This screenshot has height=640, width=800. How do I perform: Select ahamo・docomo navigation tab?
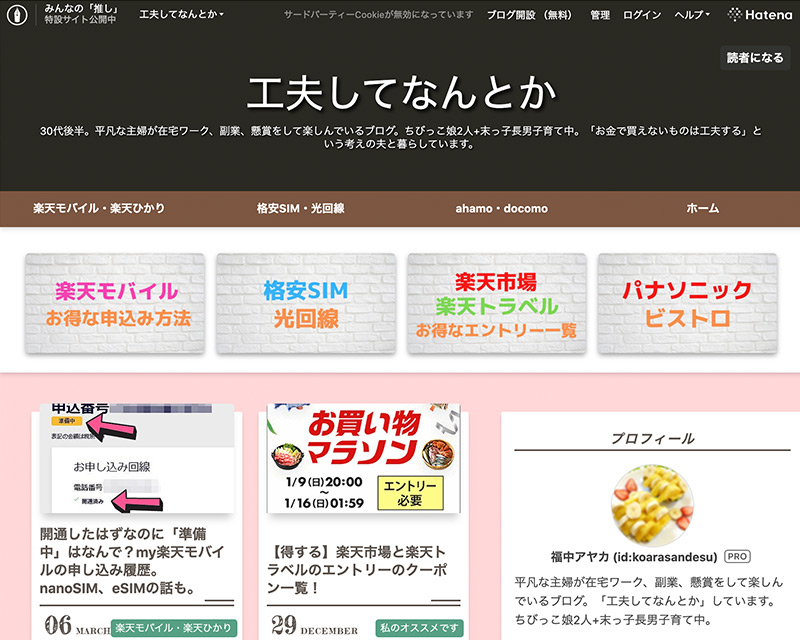(501, 209)
